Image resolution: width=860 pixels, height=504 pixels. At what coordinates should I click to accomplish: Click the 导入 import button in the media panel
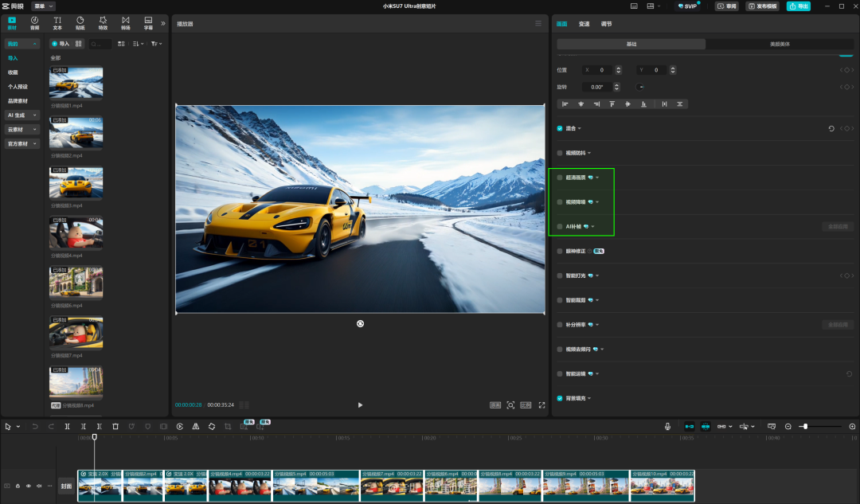click(x=61, y=44)
